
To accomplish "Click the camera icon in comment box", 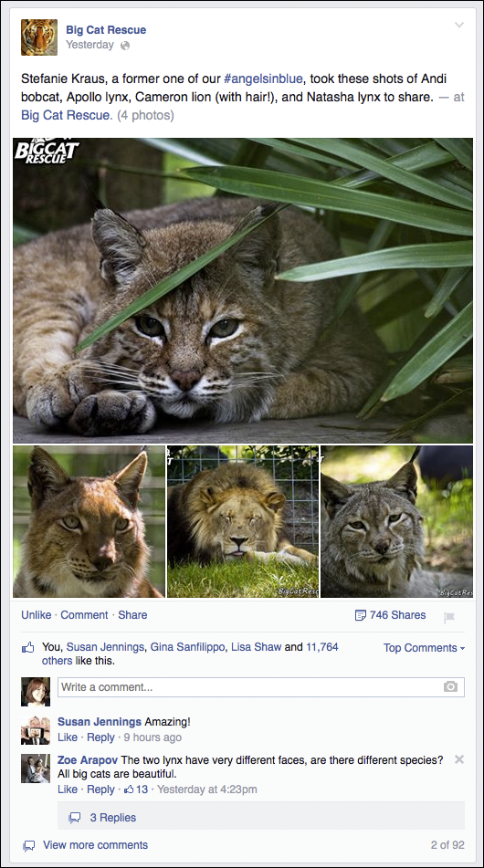I will [x=451, y=687].
